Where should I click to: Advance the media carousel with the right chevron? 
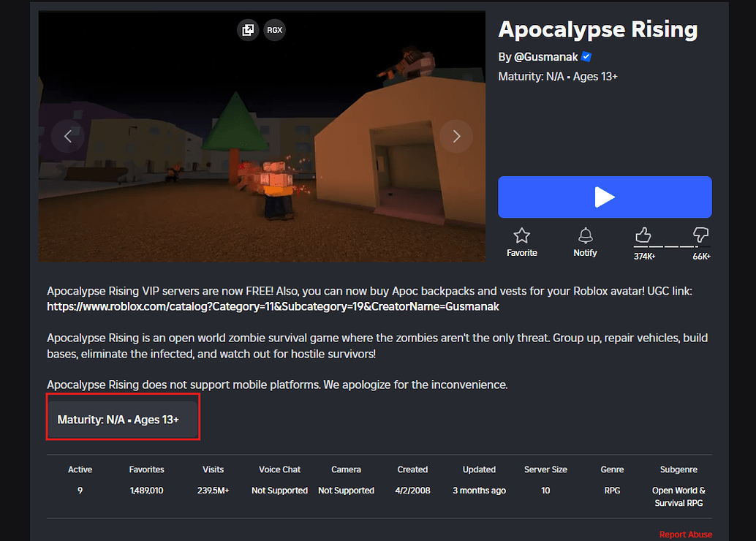pyautogui.click(x=456, y=136)
